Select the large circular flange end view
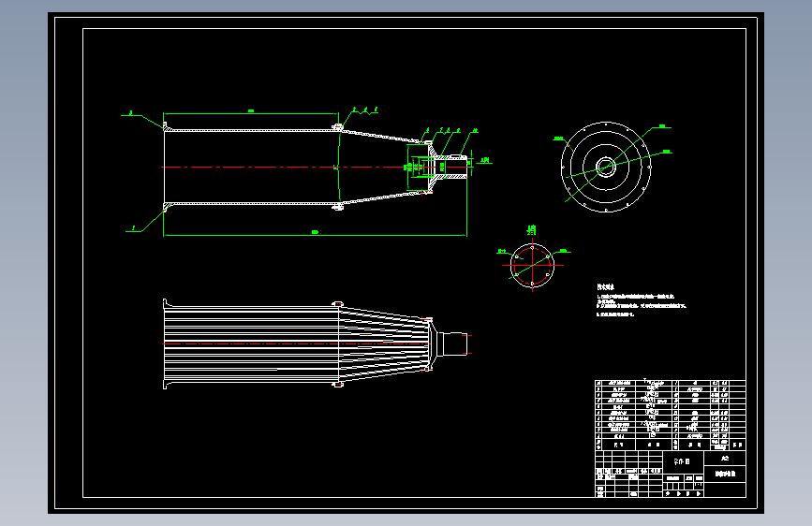 click(x=606, y=167)
